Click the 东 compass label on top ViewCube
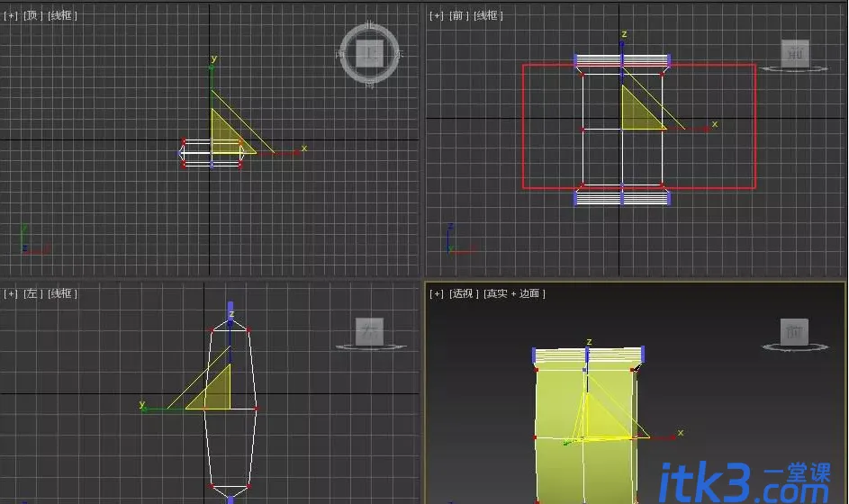Viewport: 849px width, 504px height. pyautogui.click(x=399, y=54)
